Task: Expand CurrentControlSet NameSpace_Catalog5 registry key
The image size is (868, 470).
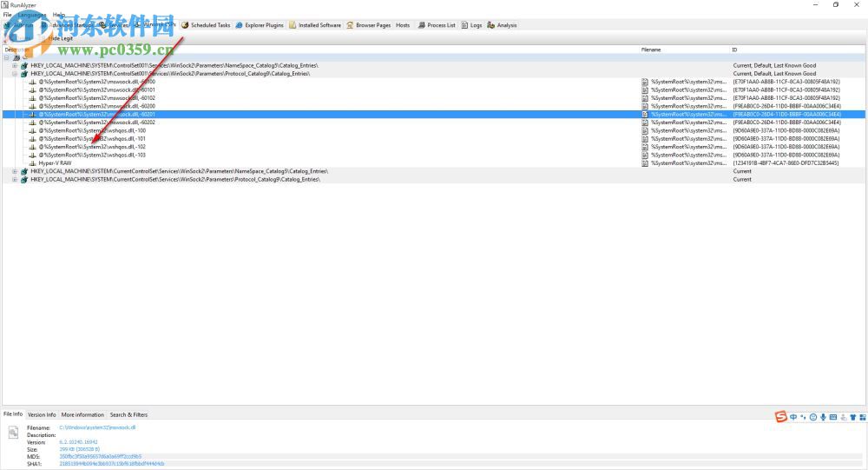Action: click(15, 171)
